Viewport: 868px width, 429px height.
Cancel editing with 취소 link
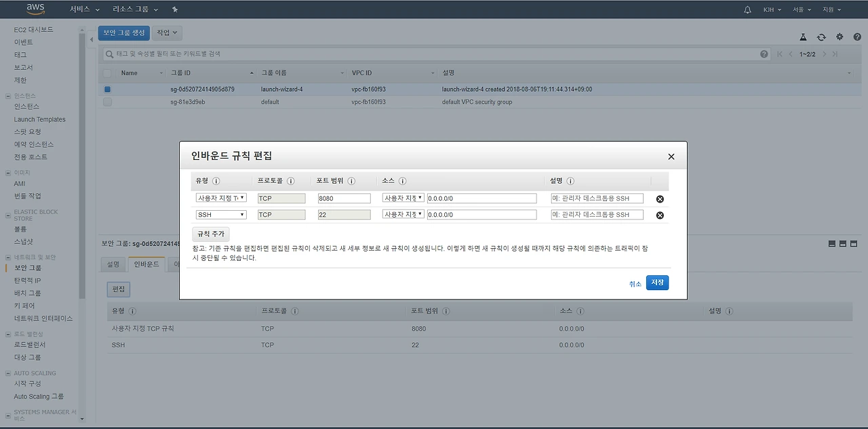pos(635,284)
